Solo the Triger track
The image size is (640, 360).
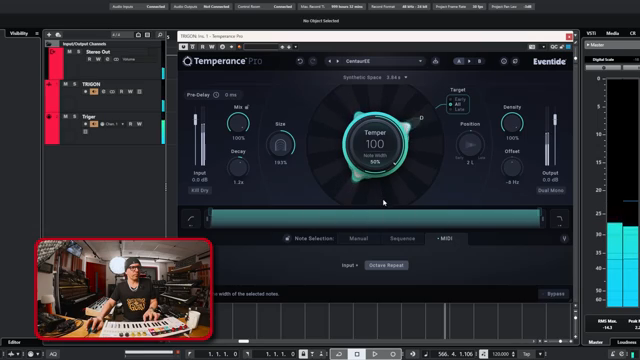click(74, 116)
